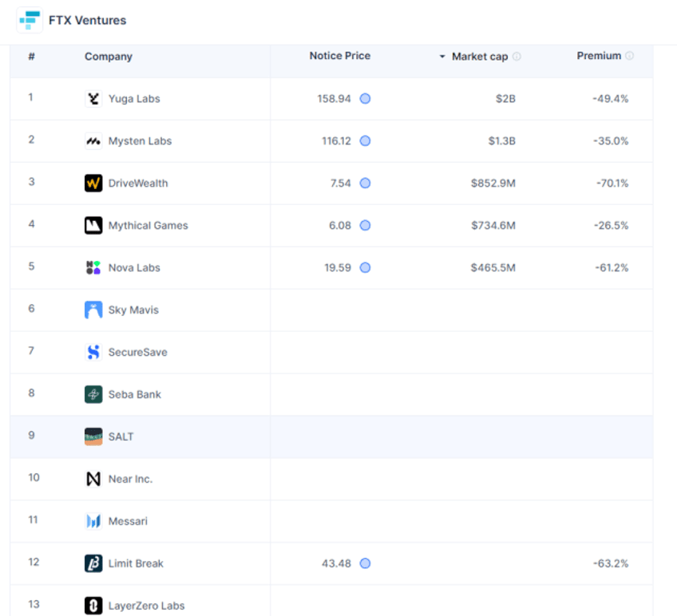This screenshot has width=677, height=616.
Task: Select the $465.5M market cap cell
Action: 493,267
